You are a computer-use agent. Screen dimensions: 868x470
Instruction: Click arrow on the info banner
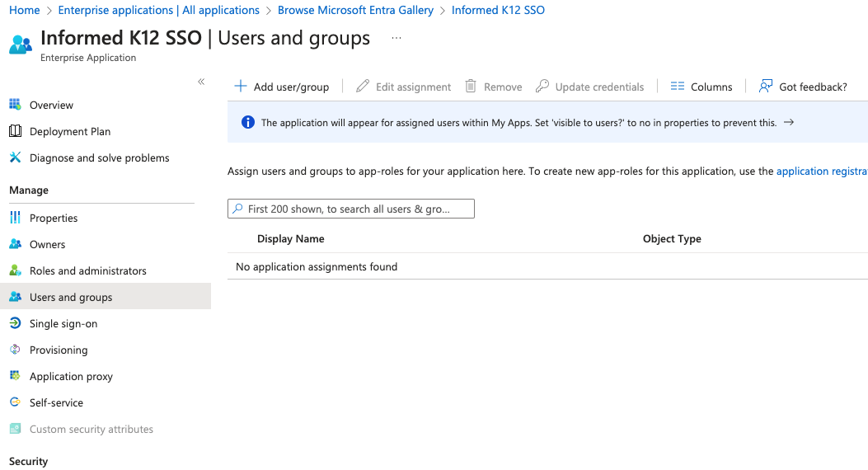tap(789, 122)
